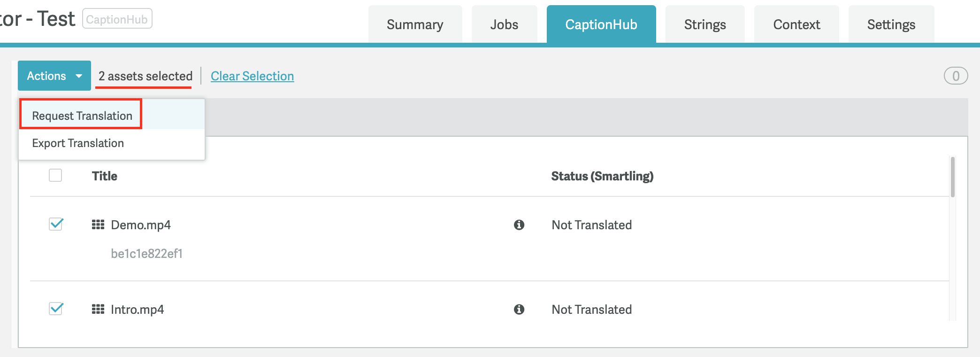Click the grid icon next to Intro.mp4
Screen dimensions: 980x357
pos(98,309)
